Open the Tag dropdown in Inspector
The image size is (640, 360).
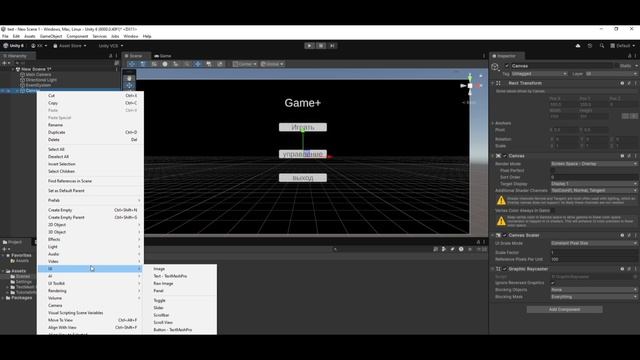coord(539,74)
